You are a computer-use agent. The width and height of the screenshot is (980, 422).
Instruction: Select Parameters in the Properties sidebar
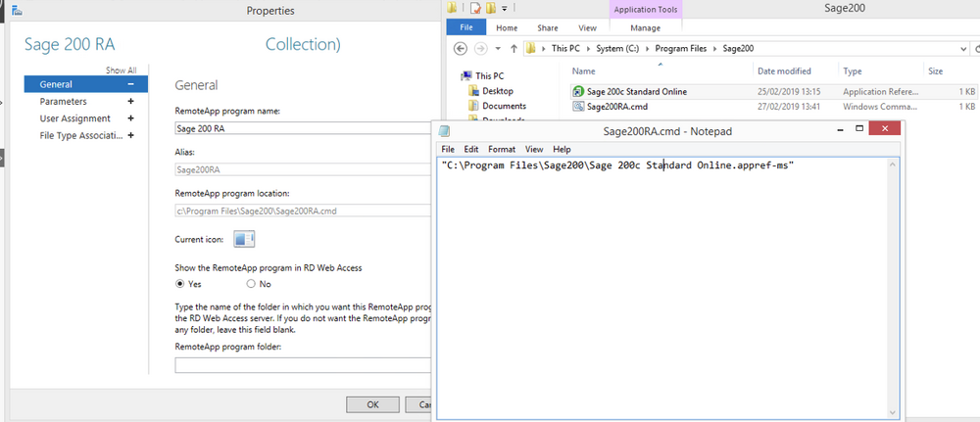(x=63, y=101)
